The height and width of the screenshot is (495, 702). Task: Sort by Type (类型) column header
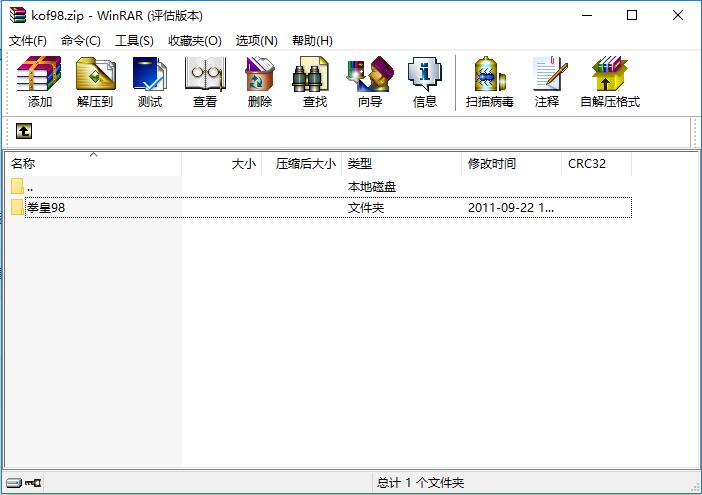tap(402, 164)
